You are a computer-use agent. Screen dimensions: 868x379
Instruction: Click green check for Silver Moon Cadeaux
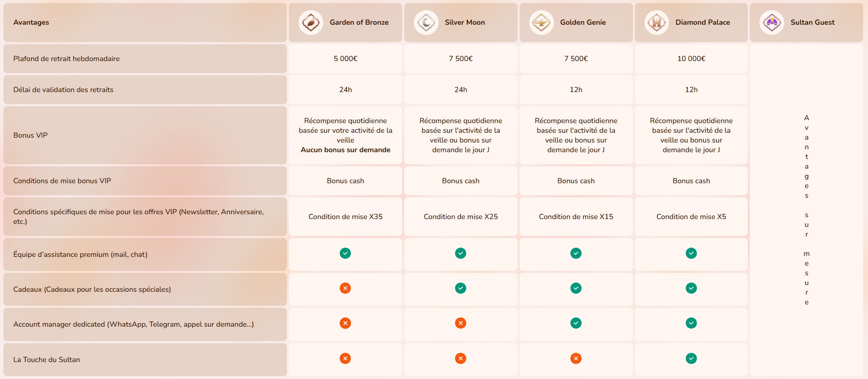tap(460, 288)
